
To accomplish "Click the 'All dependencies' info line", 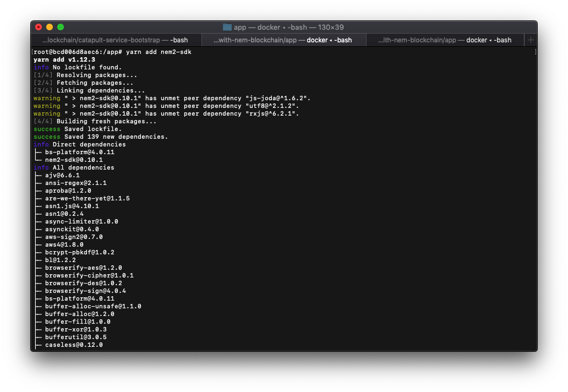I will point(74,167).
